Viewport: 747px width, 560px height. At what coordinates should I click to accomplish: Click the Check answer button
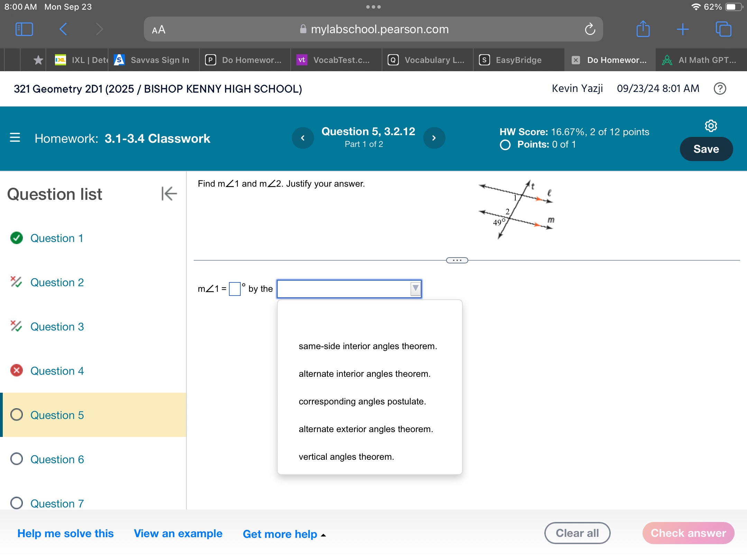click(688, 533)
